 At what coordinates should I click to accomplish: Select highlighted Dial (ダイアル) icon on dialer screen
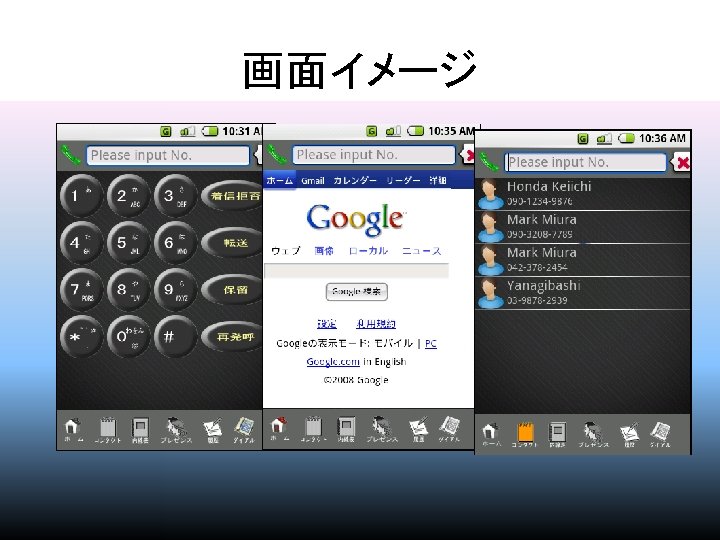[244, 429]
